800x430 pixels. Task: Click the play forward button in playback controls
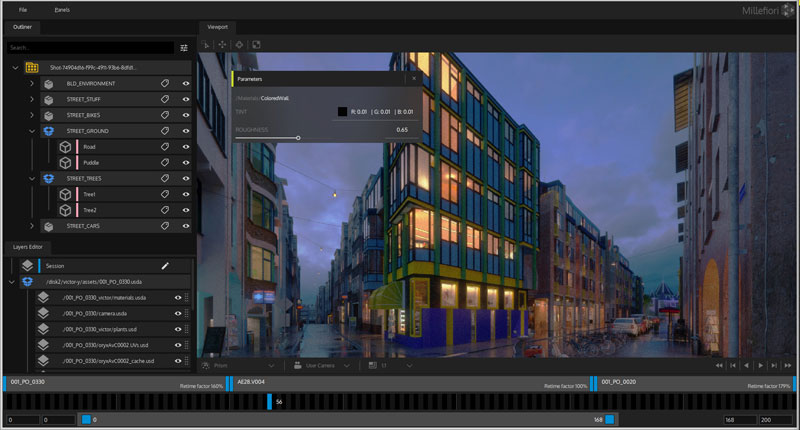point(760,366)
